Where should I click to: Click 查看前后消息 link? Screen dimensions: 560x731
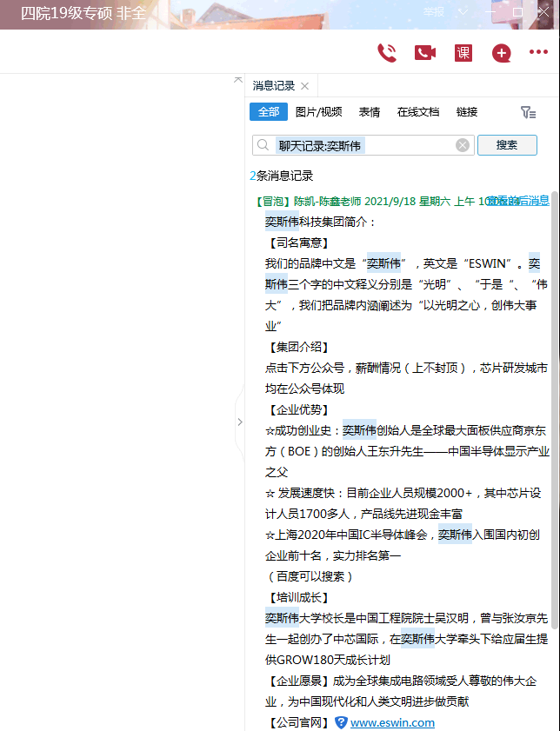[517, 201]
